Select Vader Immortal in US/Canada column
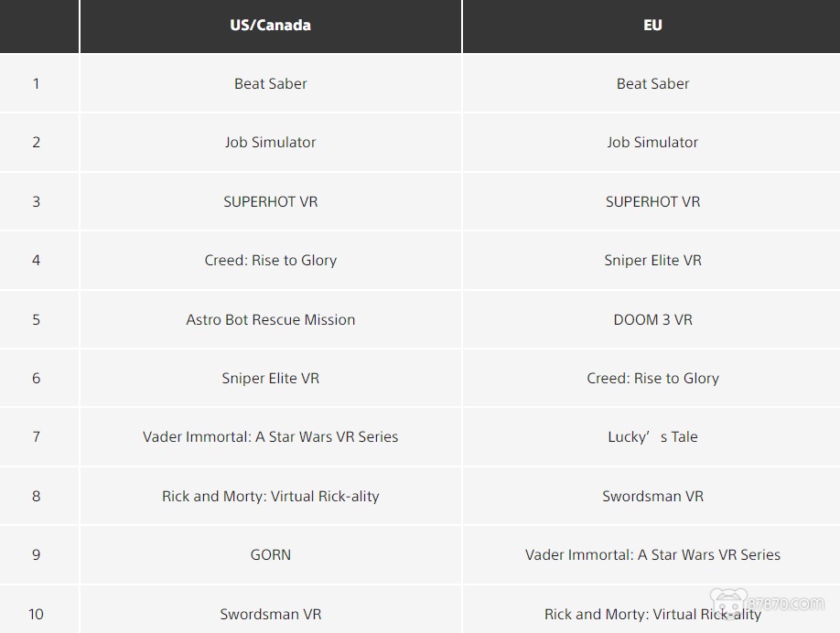Viewport: 840px width, 633px height. coord(270,437)
